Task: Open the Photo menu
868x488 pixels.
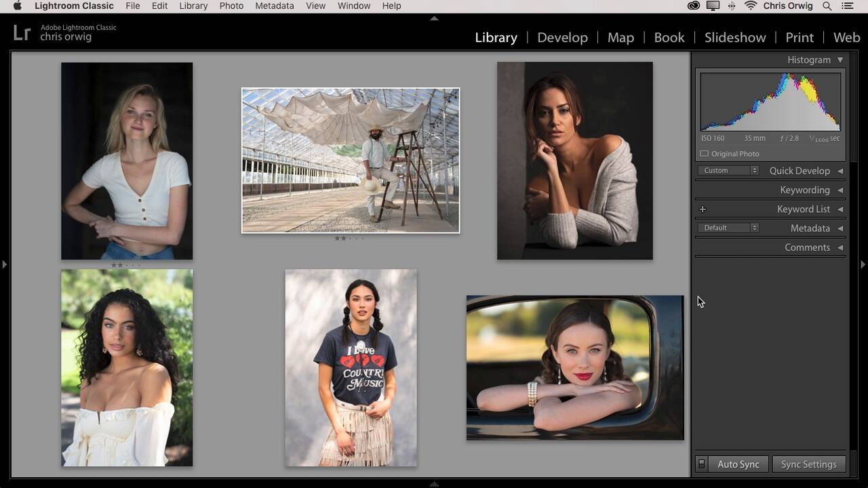Action: coord(231,6)
